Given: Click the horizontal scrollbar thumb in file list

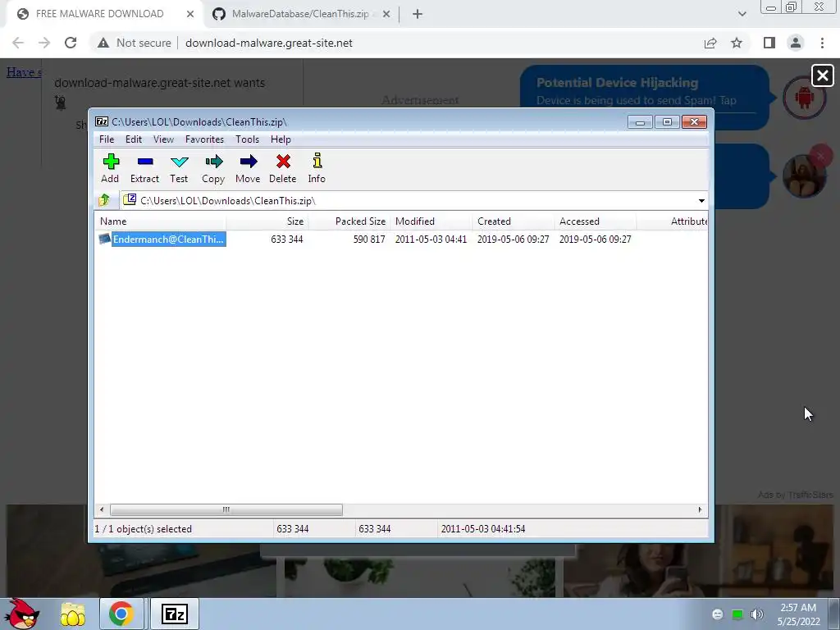Looking at the screenshot, I should coord(226,509).
